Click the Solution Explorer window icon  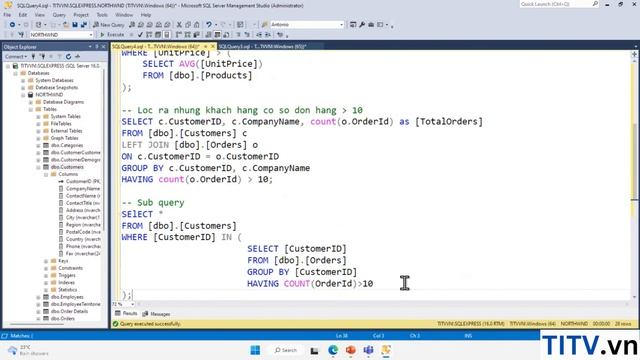(353, 24)
